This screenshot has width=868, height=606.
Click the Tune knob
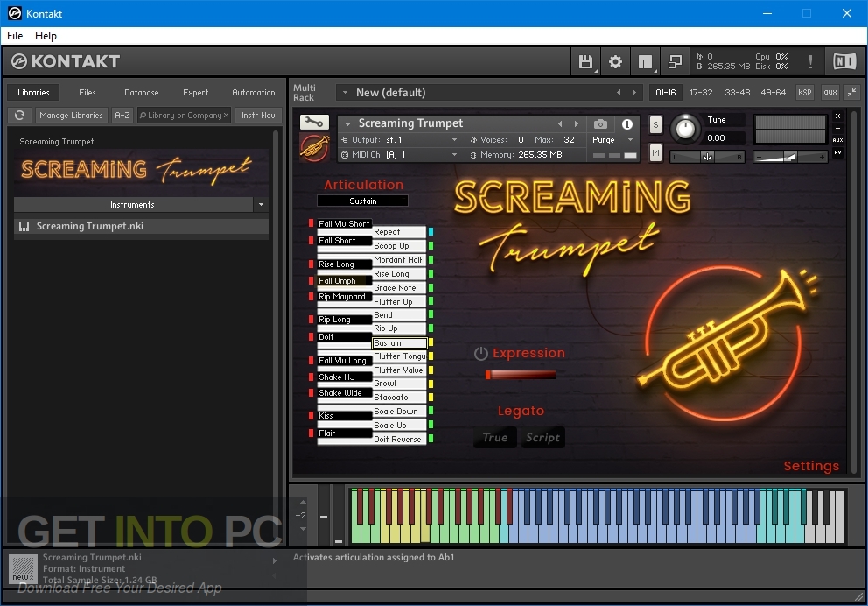[685, 129]
